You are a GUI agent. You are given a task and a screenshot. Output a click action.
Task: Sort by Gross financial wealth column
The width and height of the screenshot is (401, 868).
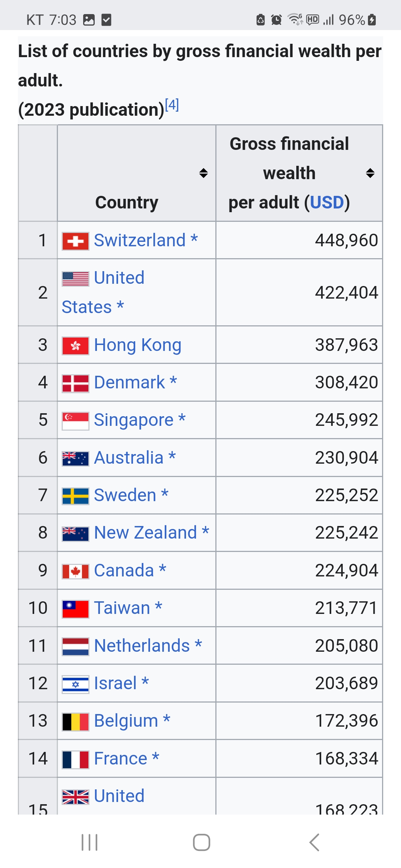click(370, 173)
